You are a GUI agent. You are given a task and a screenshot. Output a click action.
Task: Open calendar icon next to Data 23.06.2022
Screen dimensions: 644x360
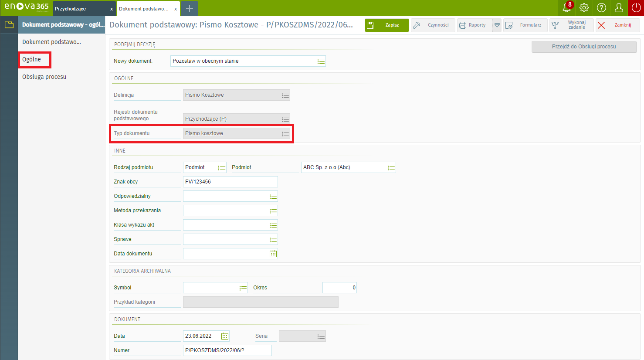coord(225,336)
